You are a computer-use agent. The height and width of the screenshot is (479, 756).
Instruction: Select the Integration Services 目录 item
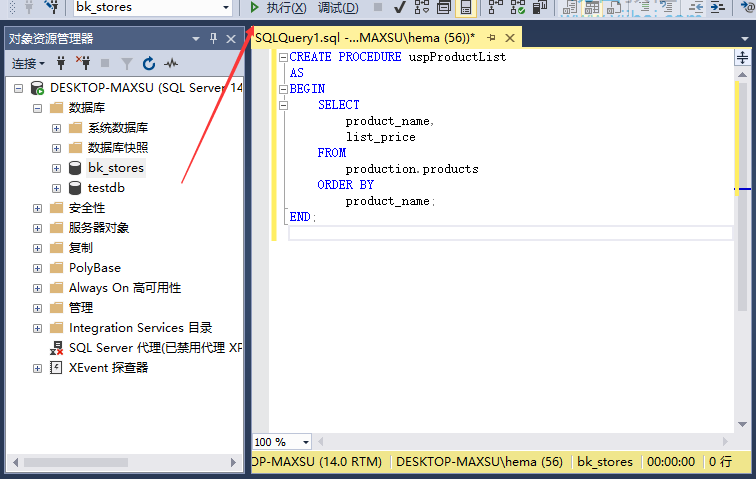tap(140, 328)
